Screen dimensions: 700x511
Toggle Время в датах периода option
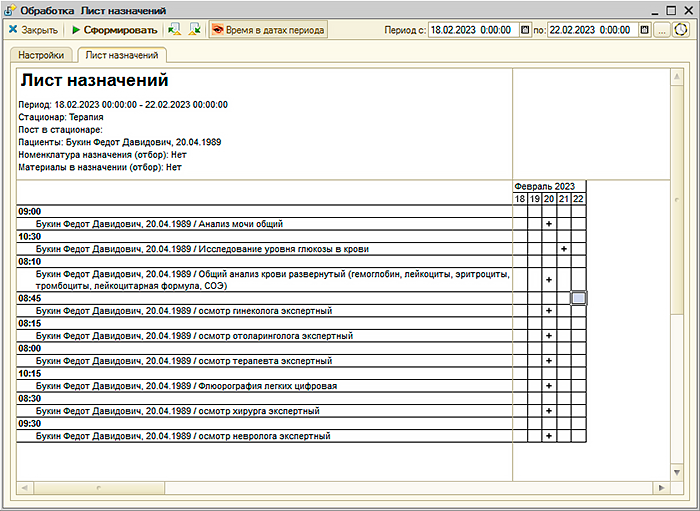pyautogui.click(x=268, y=30)
